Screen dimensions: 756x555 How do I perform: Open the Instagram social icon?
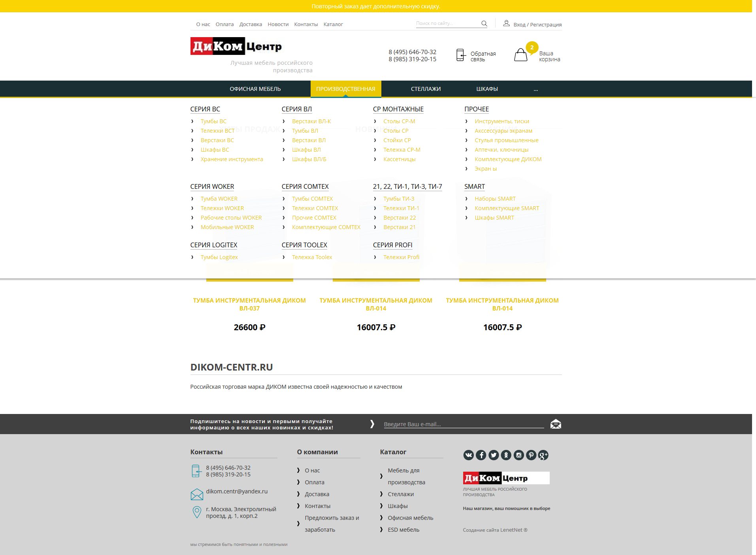(x=519, y=455)
